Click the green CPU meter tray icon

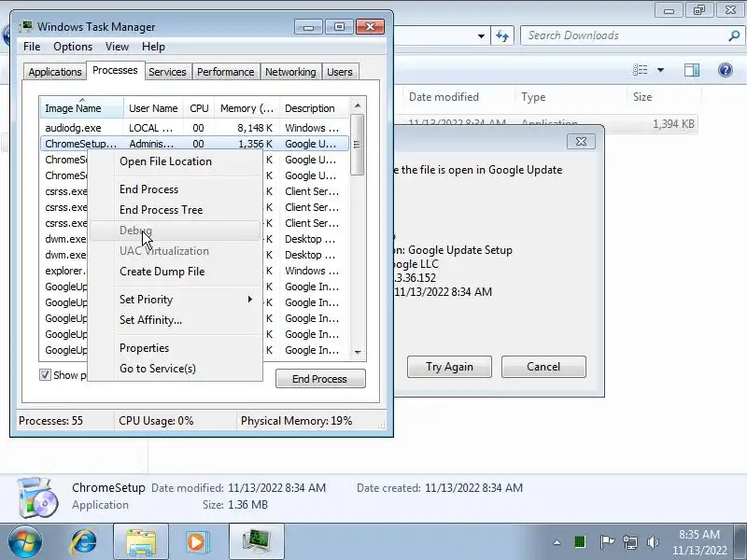pyautogui.click(x=580, y=542)
